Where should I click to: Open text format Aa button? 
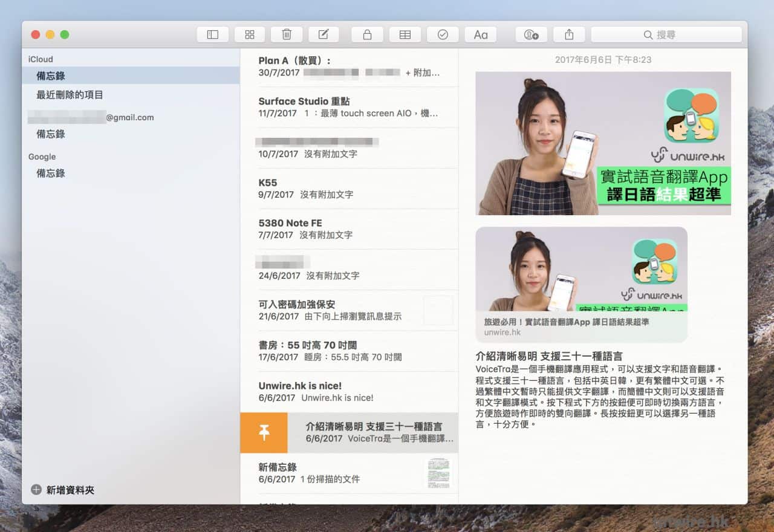tap(480, 35)
